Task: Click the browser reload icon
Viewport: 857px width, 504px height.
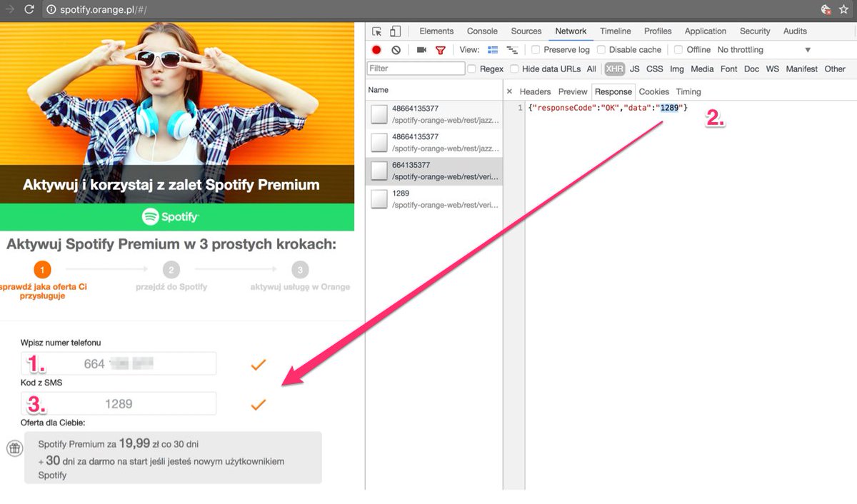Action: (x=29, y=9)
